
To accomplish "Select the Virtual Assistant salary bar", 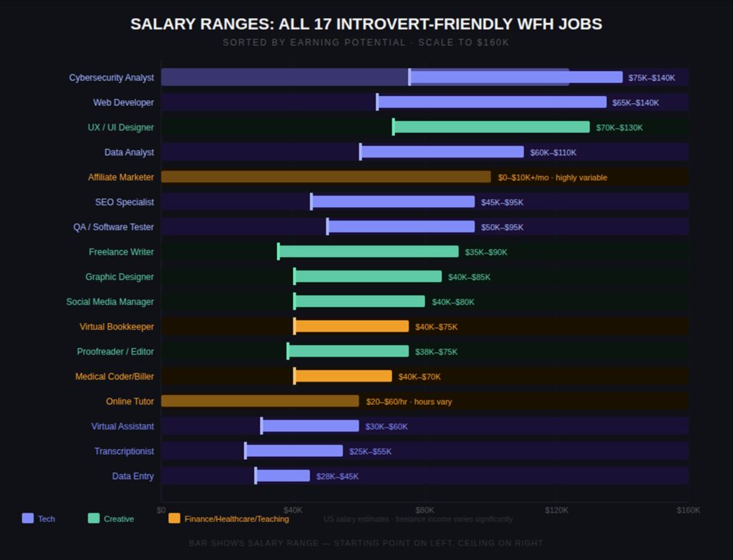I will click(310, 426).
